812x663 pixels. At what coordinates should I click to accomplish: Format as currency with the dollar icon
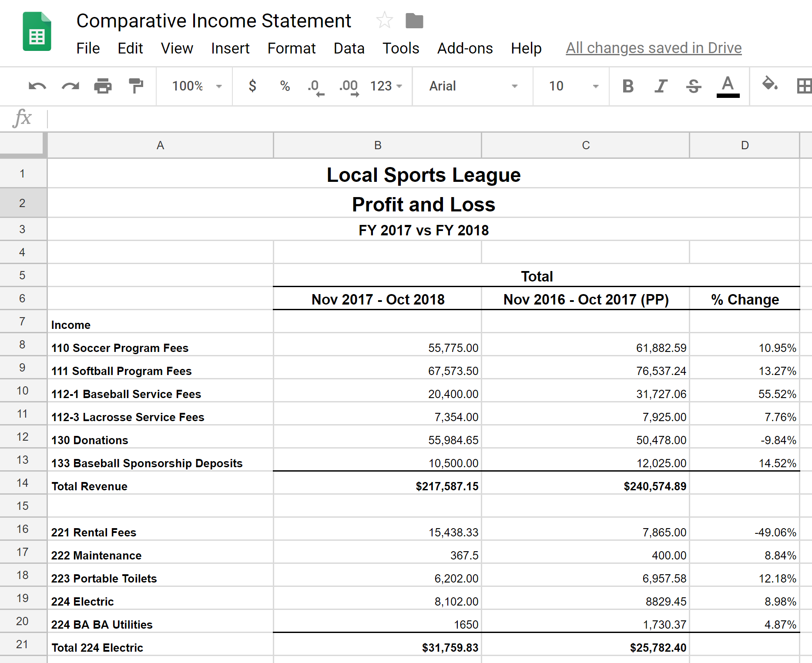pyautogui.click(x=252, y=86)
